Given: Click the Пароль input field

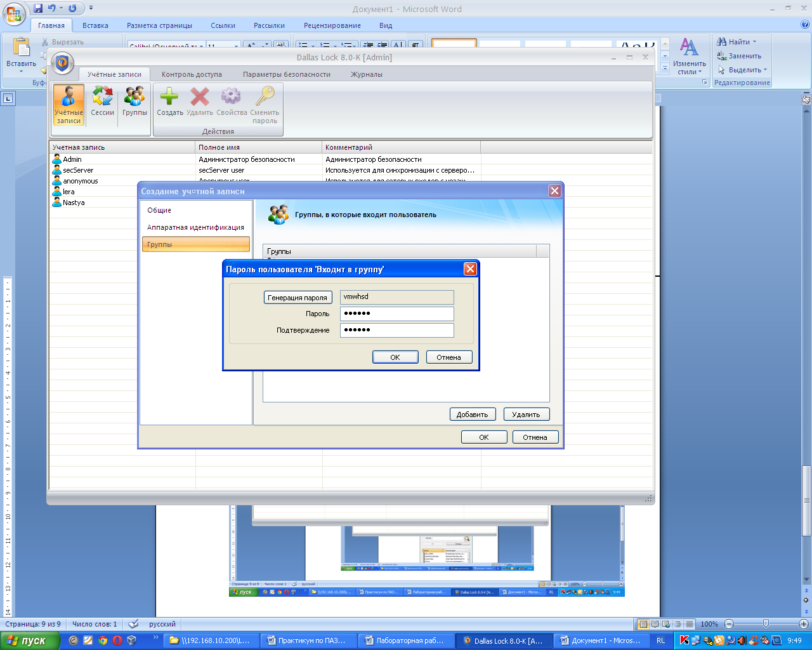Looking at the screenshot, I should [397, 314].
